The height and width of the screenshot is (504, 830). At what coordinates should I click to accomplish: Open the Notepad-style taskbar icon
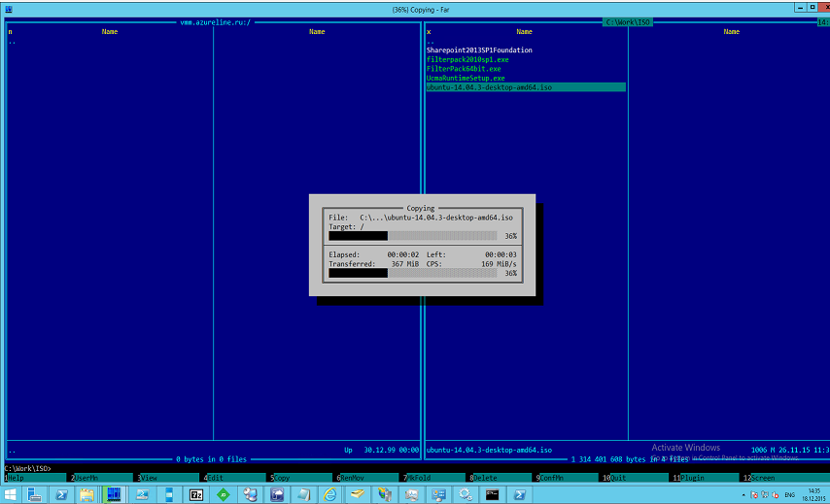(x=303, y=495)
